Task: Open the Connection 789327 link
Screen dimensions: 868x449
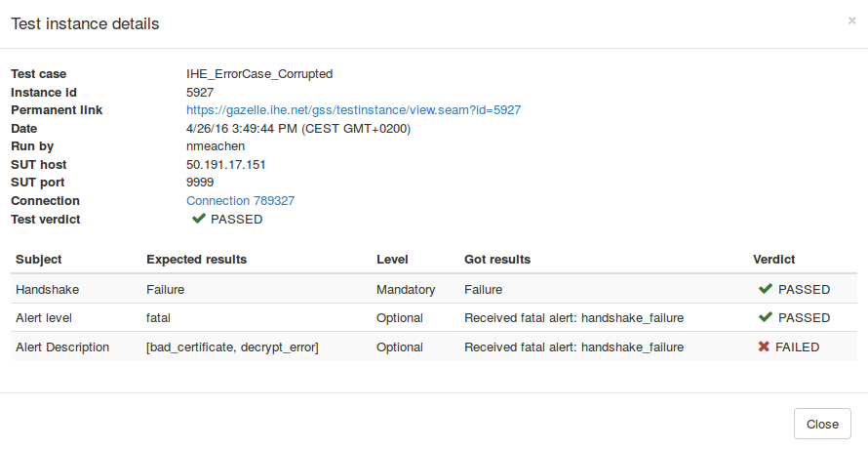Action: 240,201
